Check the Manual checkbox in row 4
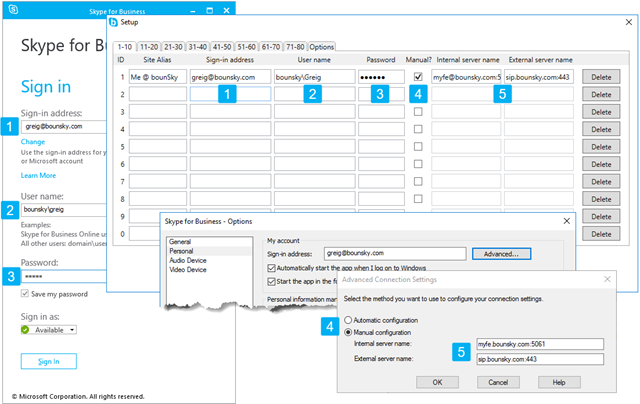The width and height of the screenshot is (640, 404). pyautogui.click(x=418, y=129)
